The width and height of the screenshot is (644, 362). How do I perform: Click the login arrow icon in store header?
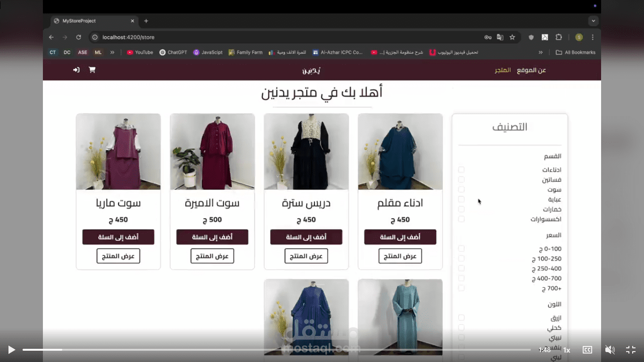(76, 70)
